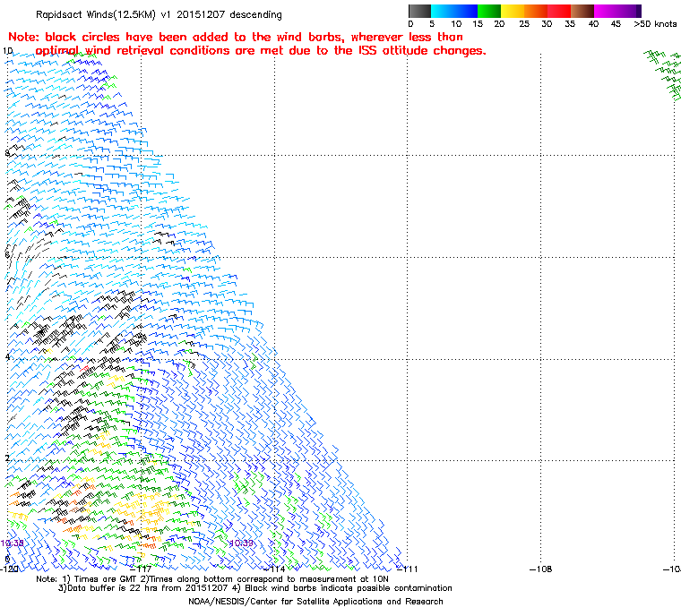Click the "NOAA/NESDIS/Center for Satellite Applications and Research" credit
The height and width of the screenshot is (616, 681).
(315, 602)
